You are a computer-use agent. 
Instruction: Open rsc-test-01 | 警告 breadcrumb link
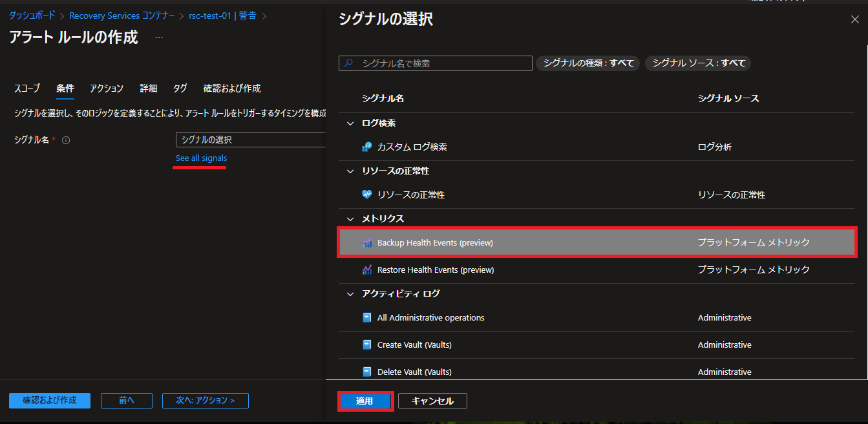[223, 16]
